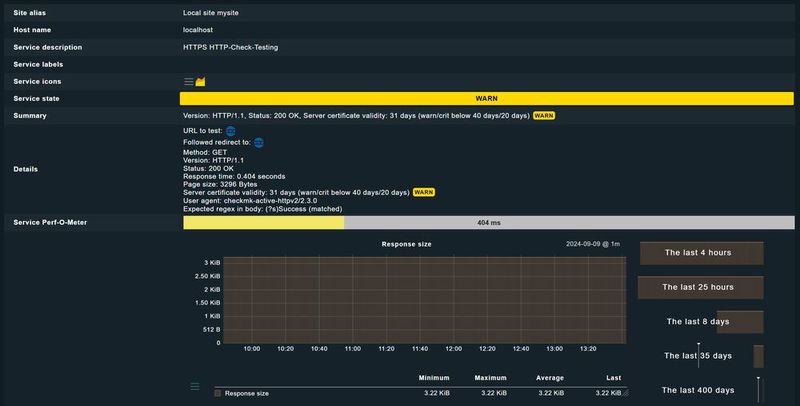800x406 pixels.
Task: Click the 404 ms Perf-O-Meter bar
Action: pyautogui.click(x=488, y=222)
